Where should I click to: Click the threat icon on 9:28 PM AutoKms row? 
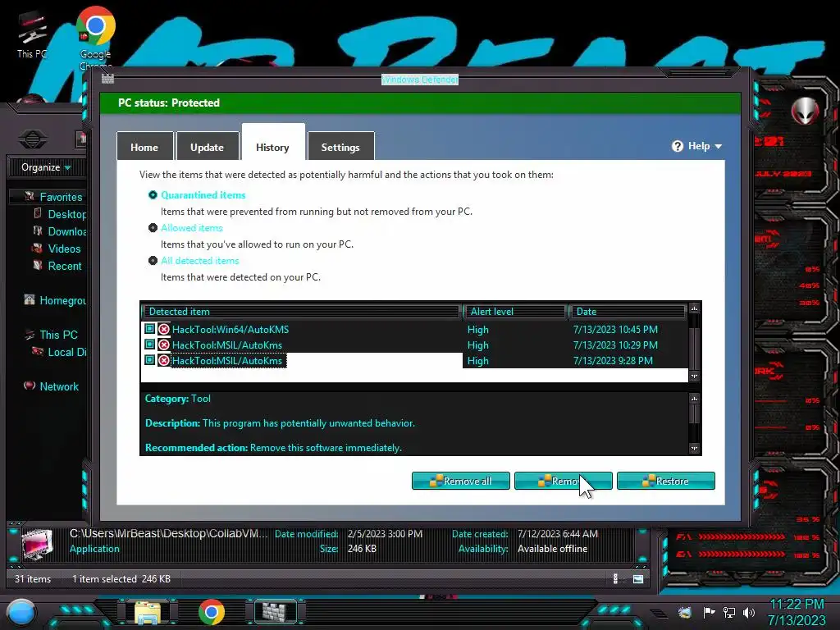[164, 361]
